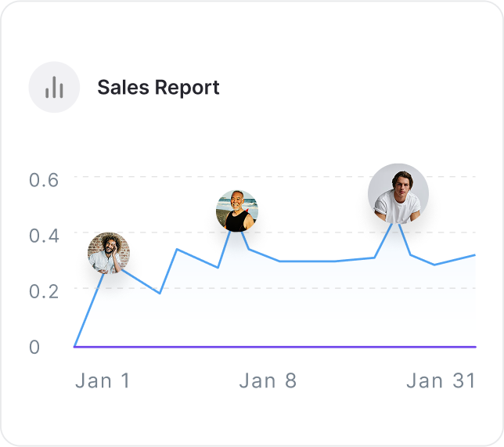Click the dip in the line after first avatar
This screenshot has width=504, height=447.
160,293
